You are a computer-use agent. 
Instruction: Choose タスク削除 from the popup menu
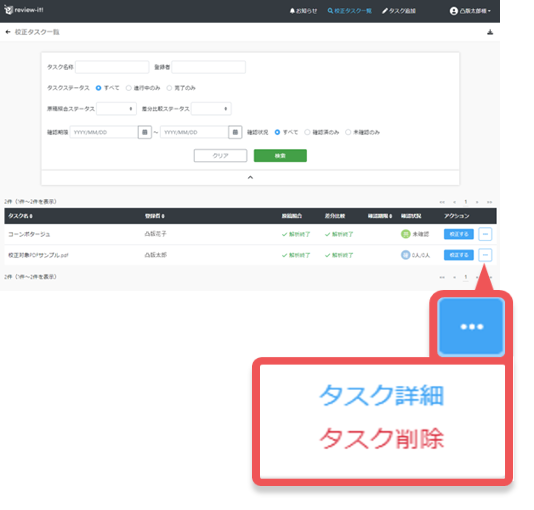coord(381,439)
